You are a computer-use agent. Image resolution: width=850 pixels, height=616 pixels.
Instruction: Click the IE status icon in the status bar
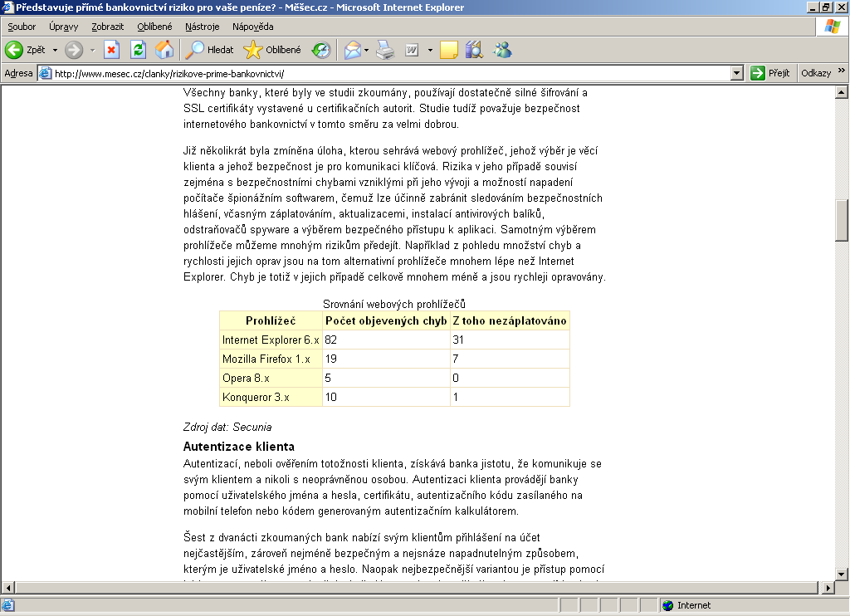coord(8,605)
